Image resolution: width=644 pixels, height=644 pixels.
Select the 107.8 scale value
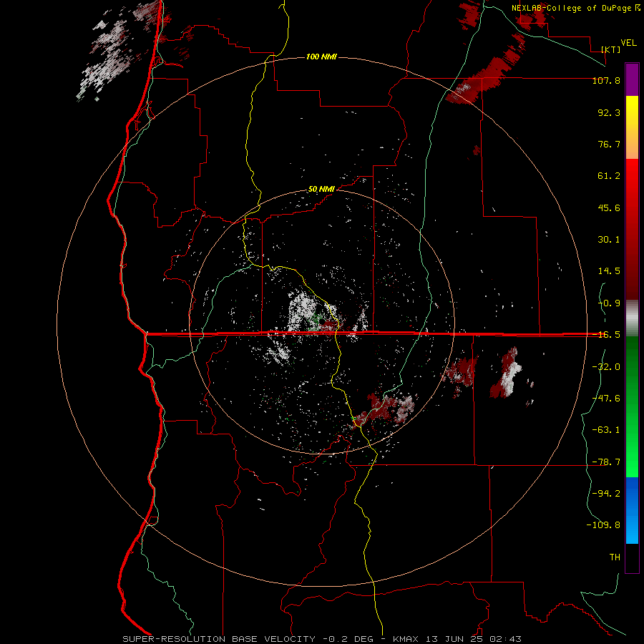click(606, 80)
